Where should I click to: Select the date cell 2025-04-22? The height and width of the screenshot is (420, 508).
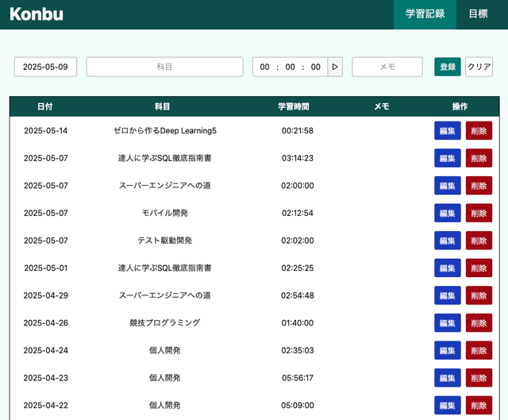pos(46,405)
